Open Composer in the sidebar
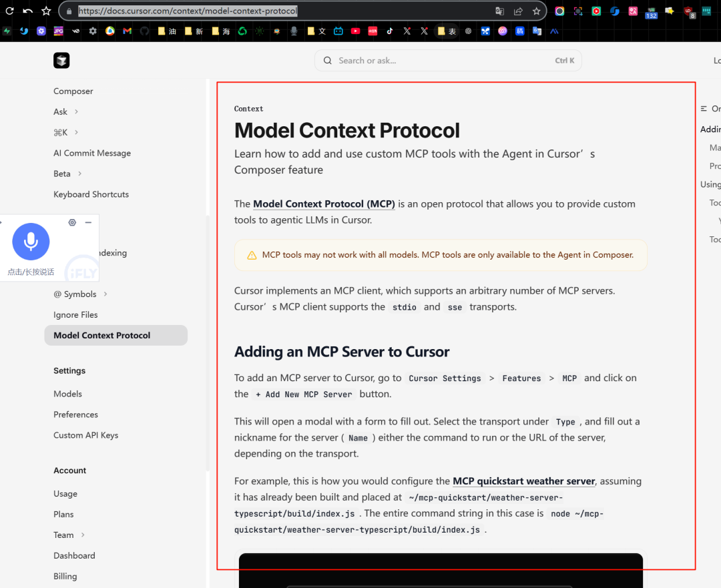Screen dimensions: 721x588 click(73, 91)
